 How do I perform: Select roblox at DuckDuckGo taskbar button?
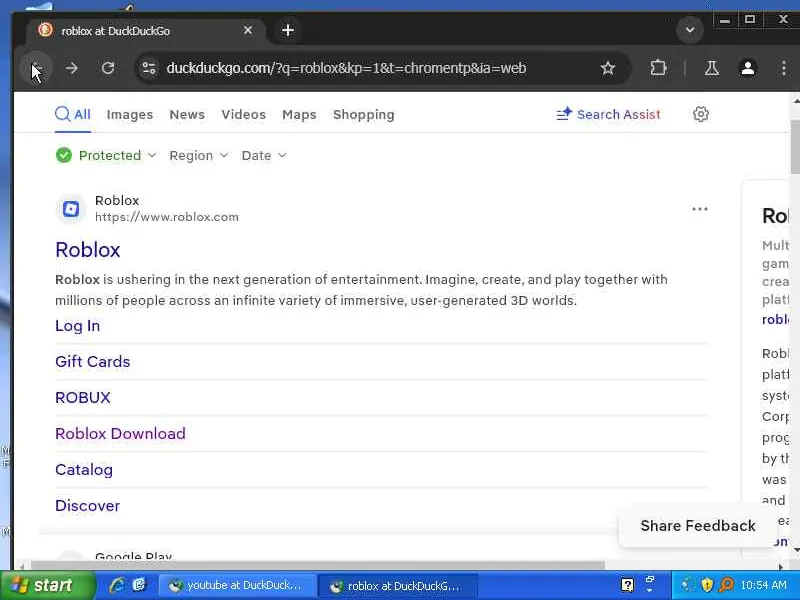(397, 586)
